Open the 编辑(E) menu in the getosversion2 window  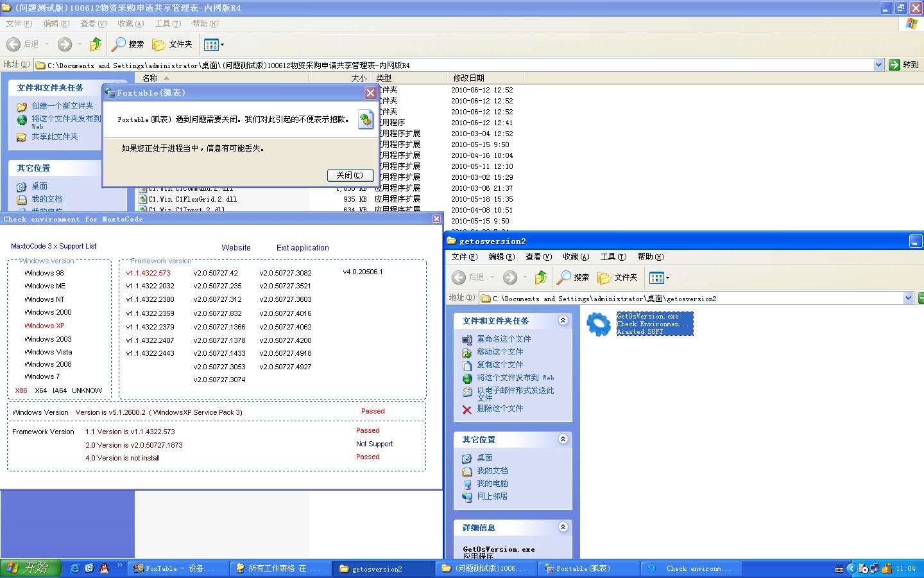tap(501, 257)
